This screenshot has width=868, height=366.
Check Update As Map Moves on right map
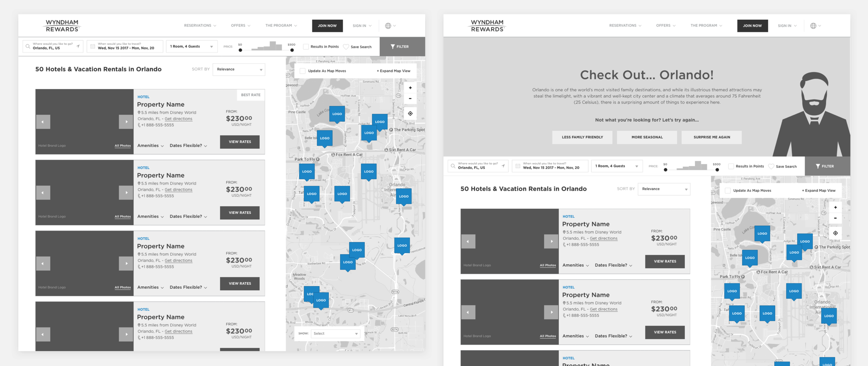[x=728, y=190]
